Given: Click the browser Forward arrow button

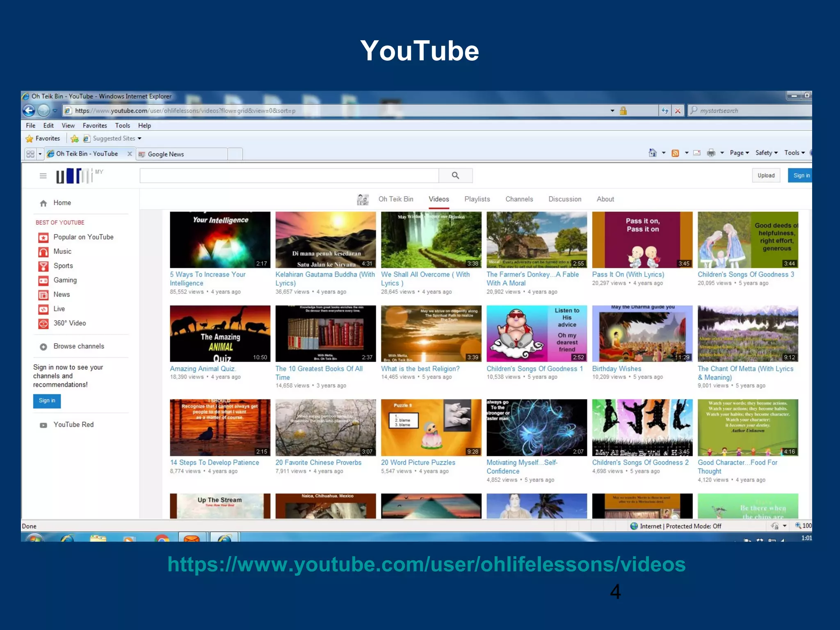Looking at the screenshot, I should tap(43, 110).
